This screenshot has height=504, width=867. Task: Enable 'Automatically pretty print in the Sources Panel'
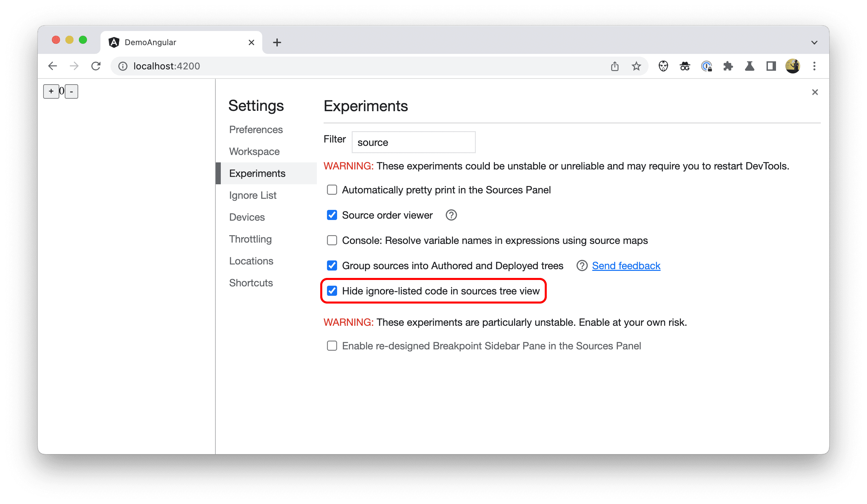pyautogui.click(x=332, y=190)
